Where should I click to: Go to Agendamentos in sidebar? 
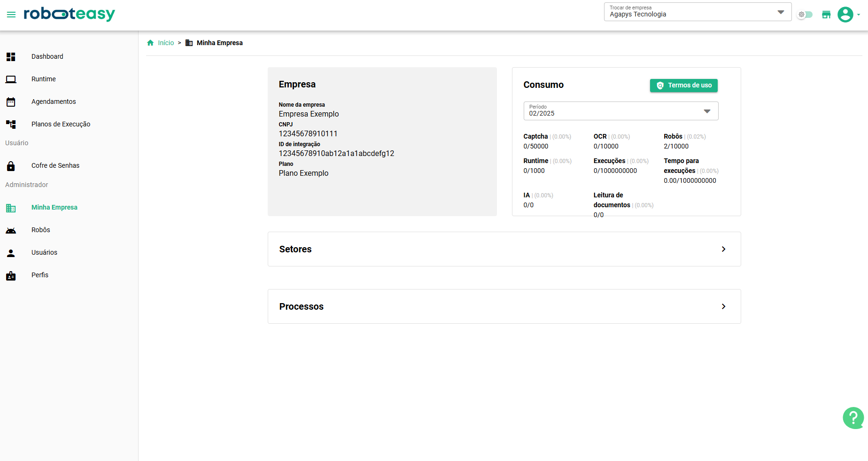tap(54, 102)
